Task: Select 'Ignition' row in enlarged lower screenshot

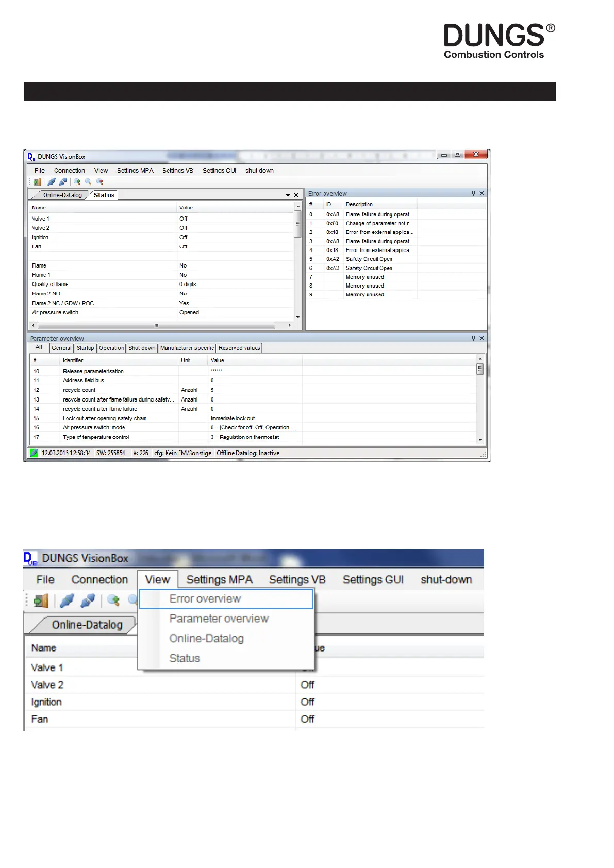Action: pos(254,702)
